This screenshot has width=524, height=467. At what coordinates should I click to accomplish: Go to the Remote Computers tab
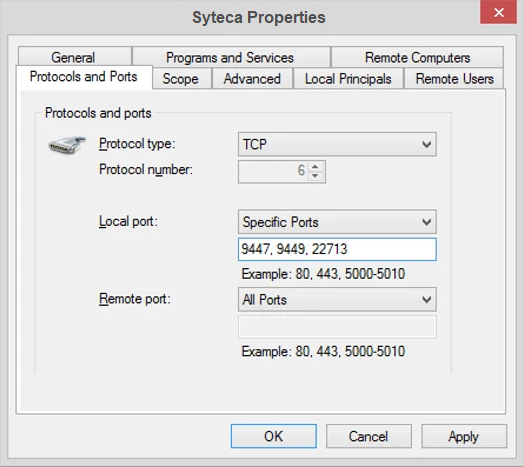[417, 57]
